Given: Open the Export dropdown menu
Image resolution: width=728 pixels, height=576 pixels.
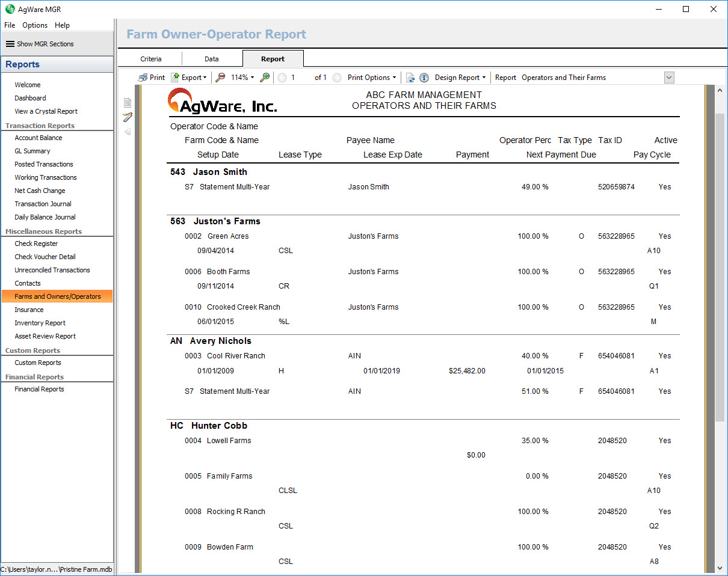Looking at the screenshot, I should 189,78.
